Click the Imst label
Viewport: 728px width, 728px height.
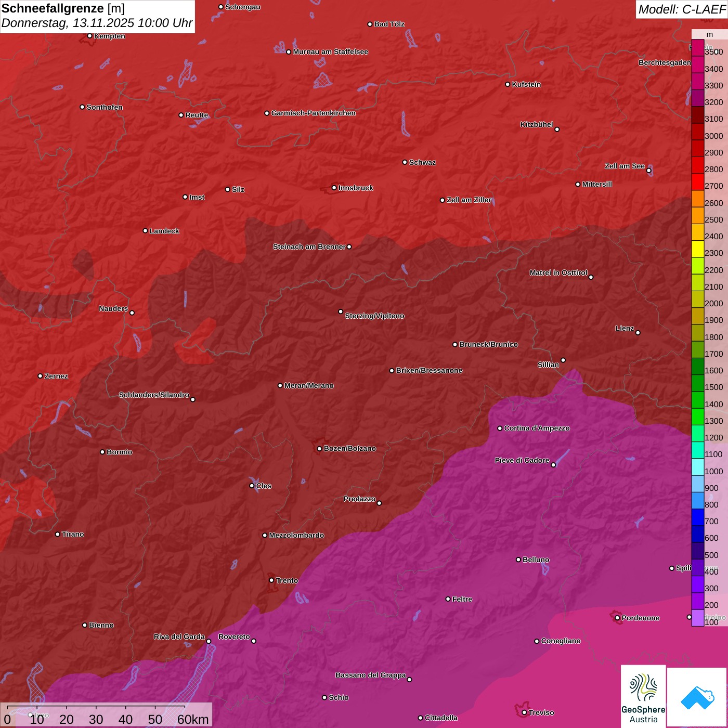(197, 197)
